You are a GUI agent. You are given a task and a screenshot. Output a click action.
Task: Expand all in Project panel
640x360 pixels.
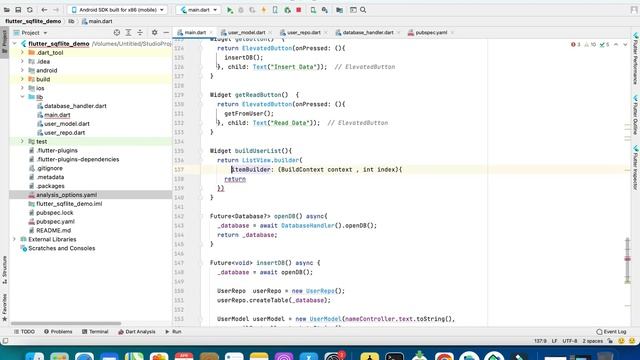pos(128,33)
